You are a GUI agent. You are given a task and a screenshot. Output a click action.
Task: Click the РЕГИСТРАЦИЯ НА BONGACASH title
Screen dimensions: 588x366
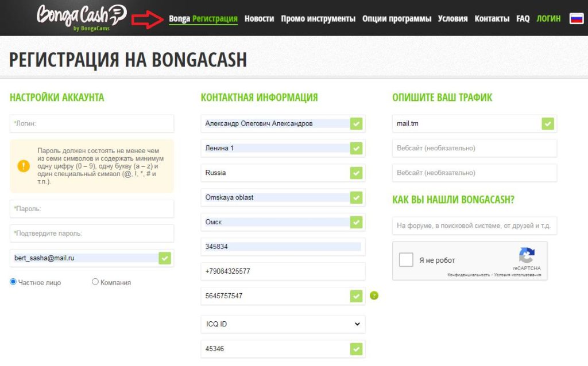pyautogui.click(x=128, y=60)
